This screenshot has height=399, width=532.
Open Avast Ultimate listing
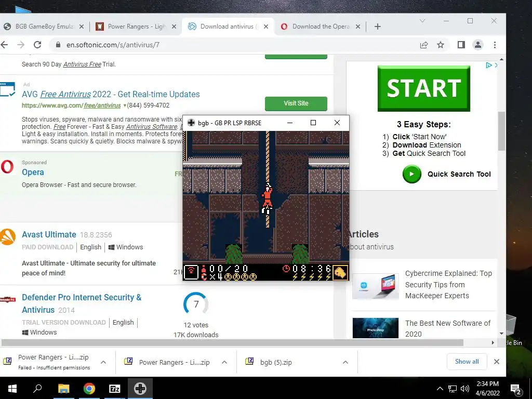(49, 234)
